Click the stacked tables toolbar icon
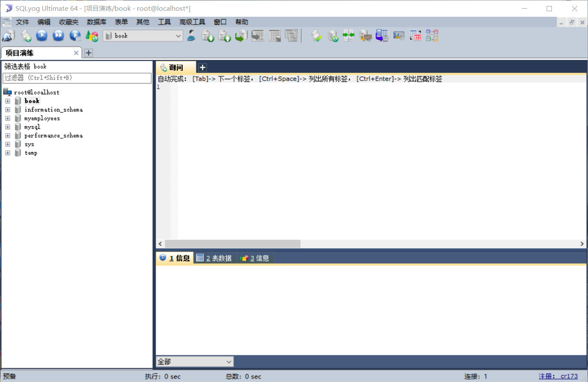This screenshot has height=382, width=588. [x=292, y=36]
